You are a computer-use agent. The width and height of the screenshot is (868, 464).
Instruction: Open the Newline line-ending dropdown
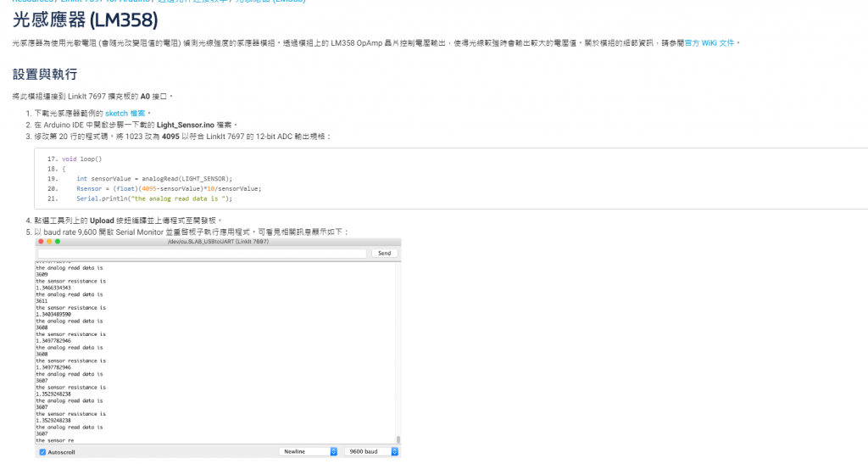click(309, 451)
